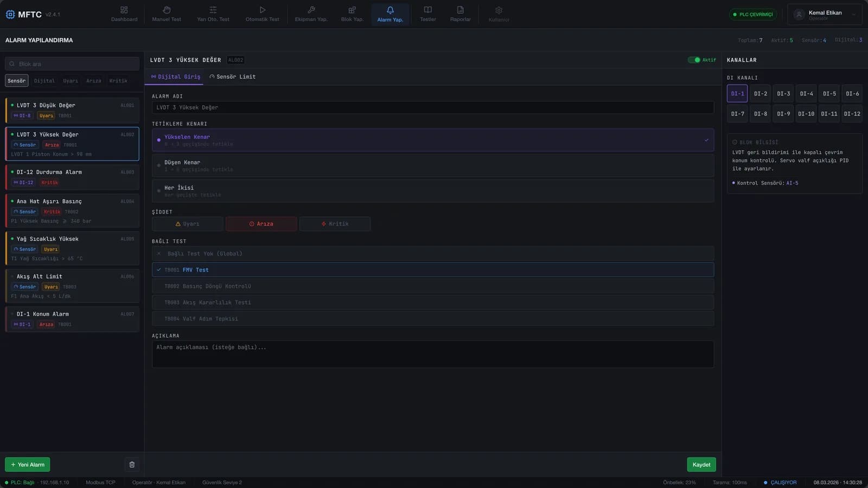Click the trash delete icon
The image size is (868, 488).
(132, 465)
